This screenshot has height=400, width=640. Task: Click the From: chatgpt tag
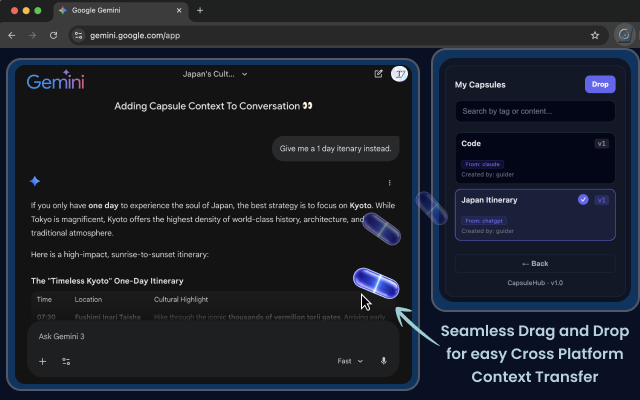click(484, 221)
